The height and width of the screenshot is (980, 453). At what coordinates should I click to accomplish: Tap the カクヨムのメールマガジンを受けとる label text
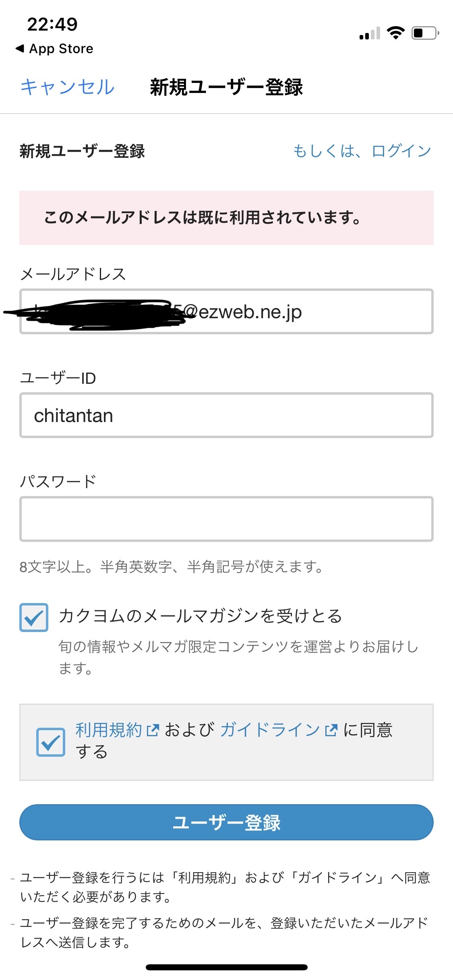pyautogui.click(x=200, y=616)
